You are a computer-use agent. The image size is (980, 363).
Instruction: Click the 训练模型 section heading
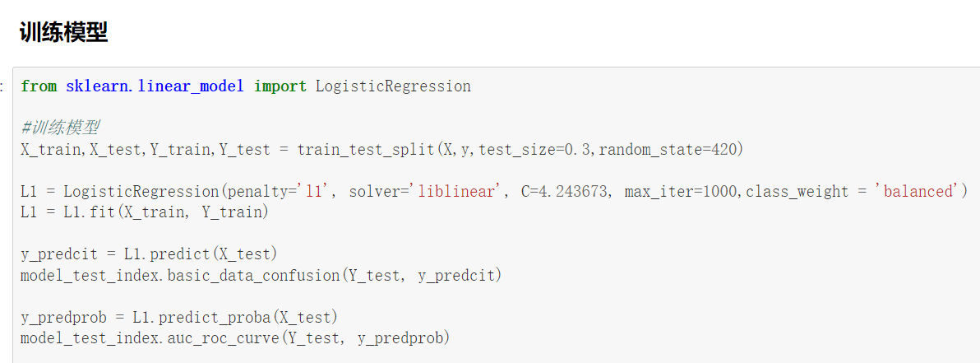(63, 34)
